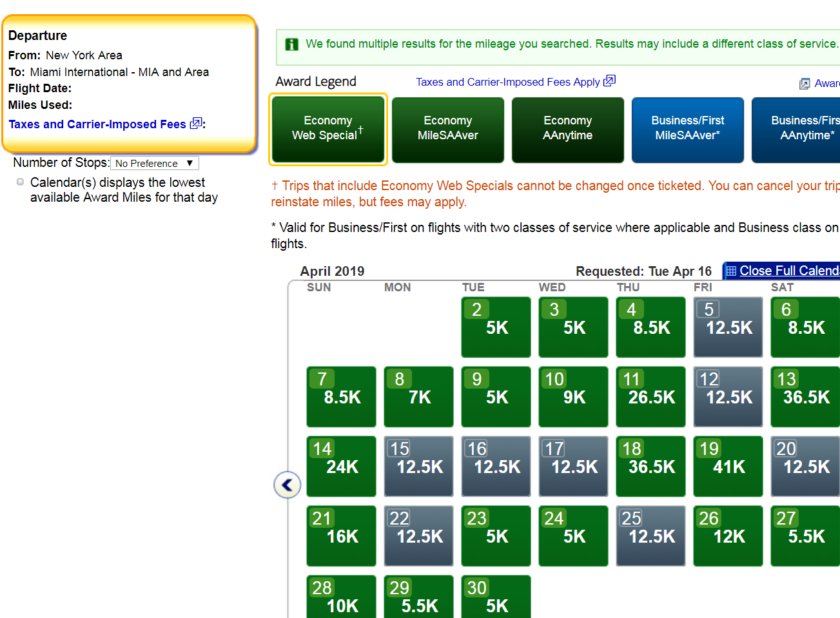Screen dimensions: 840x618
Task: Open the Number of Stops dropdown
Action: tap(155, 163)
